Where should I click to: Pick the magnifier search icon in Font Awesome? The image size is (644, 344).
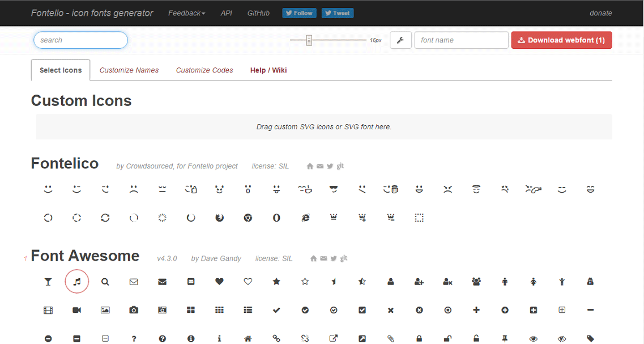pos(105,282)
